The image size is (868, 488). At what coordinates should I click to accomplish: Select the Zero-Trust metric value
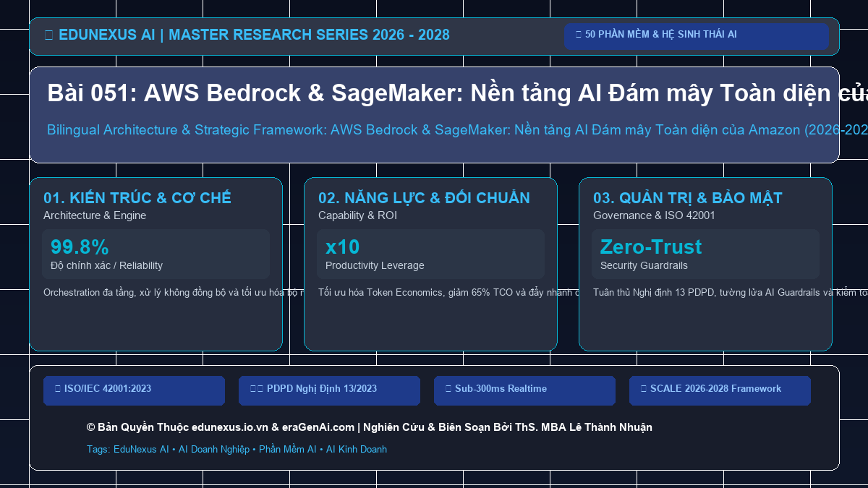pyautogui.click(x=651, y=247)
